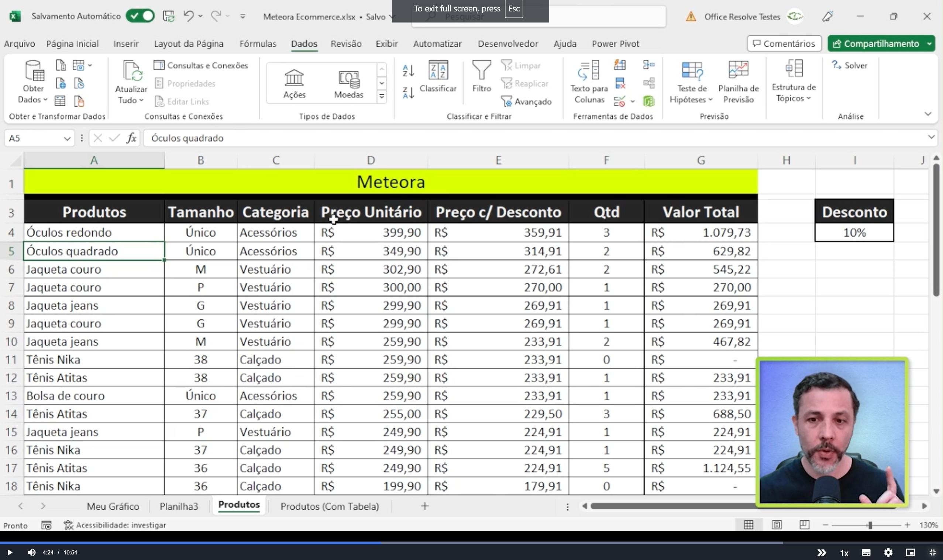Click the vertical scrollbar thumb
Viewport: 943px width, 560px height.
[936, 229]
